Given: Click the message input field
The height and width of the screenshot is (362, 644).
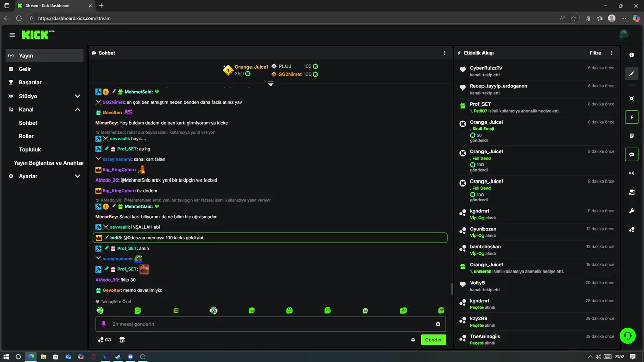Looking at the screenshot, I should click(x=270, y=324).
